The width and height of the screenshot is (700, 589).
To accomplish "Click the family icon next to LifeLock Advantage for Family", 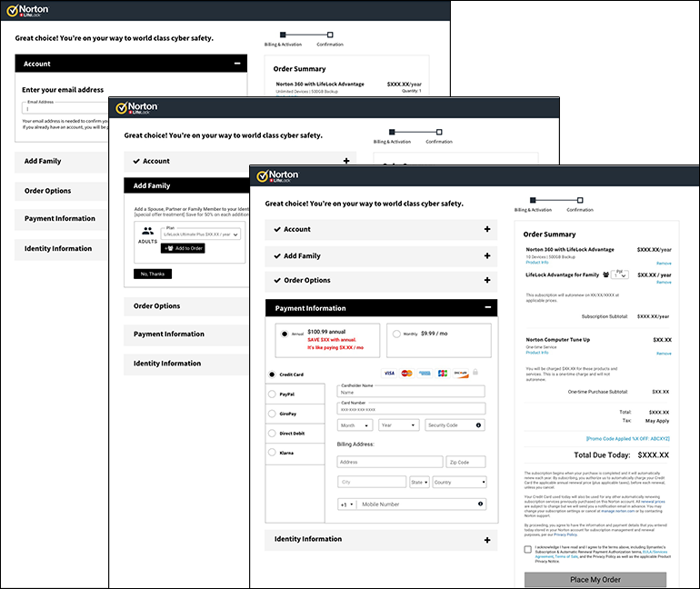I will click(605, 275).
